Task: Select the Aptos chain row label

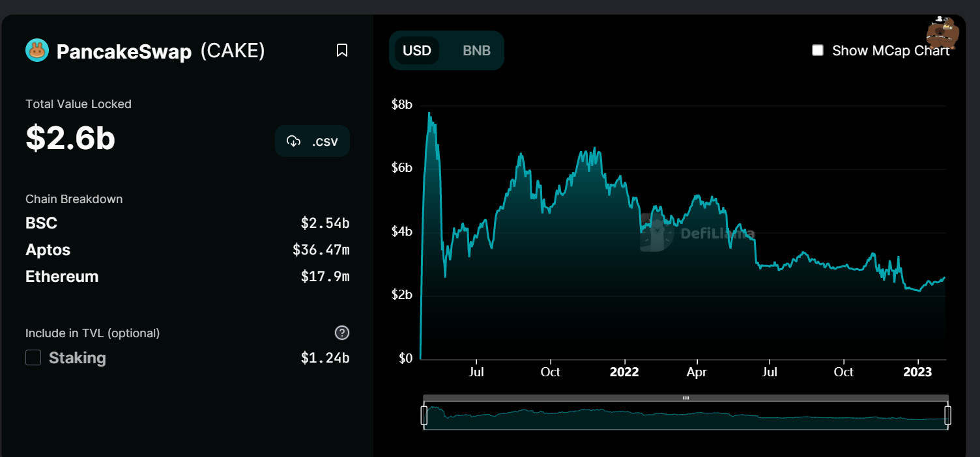Action: point(48,250)
